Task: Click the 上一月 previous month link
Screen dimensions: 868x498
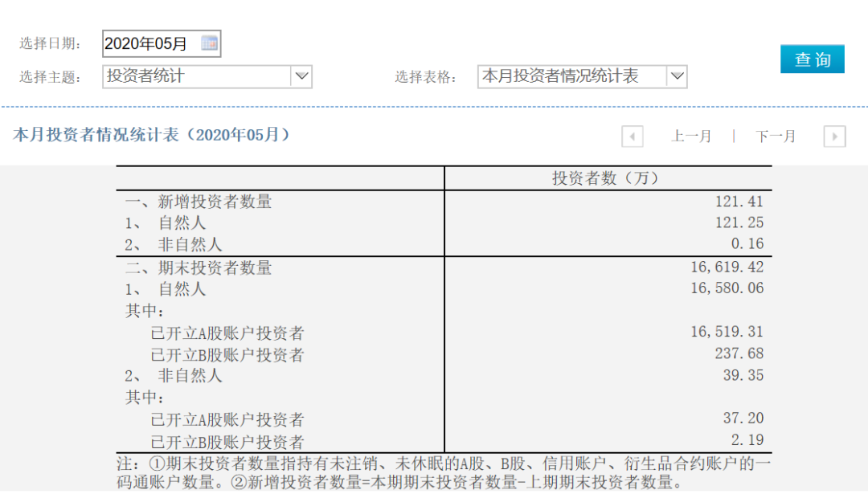Action: [x=693, y=136]
